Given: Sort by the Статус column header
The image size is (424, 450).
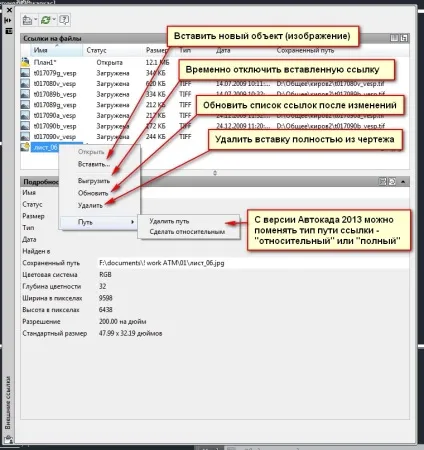Looking at the screenshot, I should pyautogui.click(x=96, y=50).
